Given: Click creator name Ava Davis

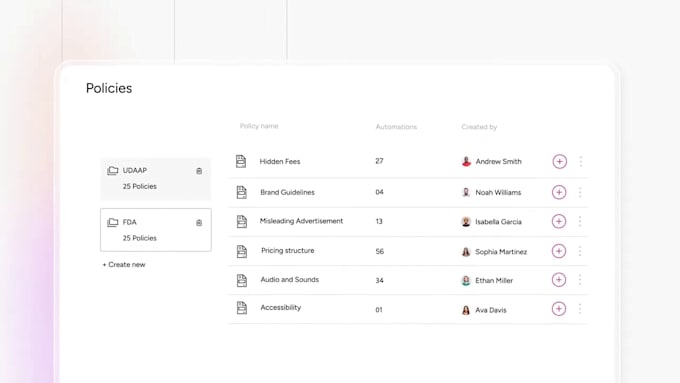Looking at the screenshot, I should click(491, 310).
